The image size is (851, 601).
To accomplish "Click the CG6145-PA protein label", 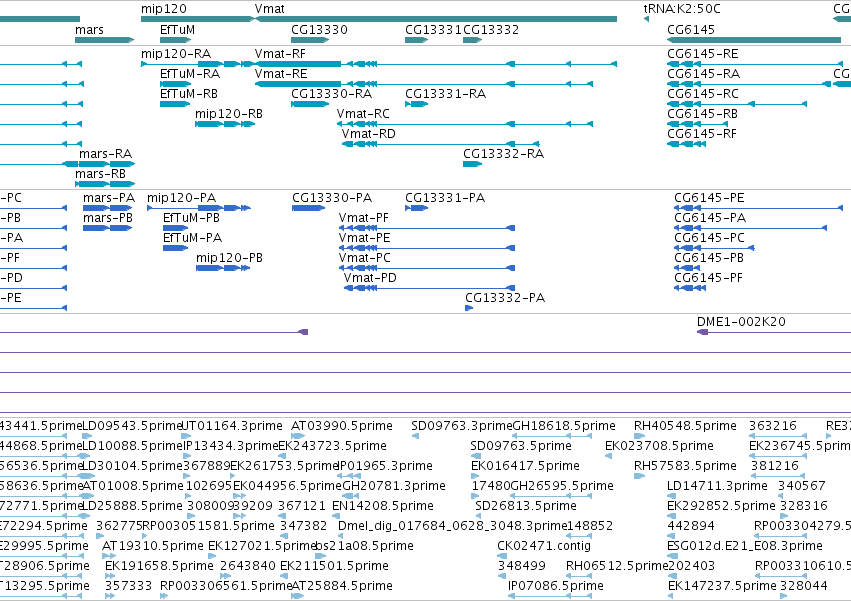I will point(710,218).
